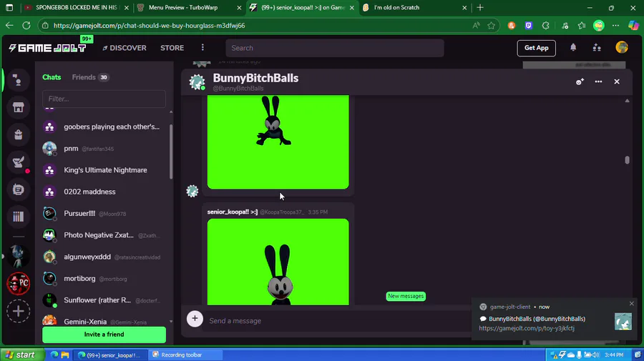Screen dimensions: 644x361
Task: Open the upper green Oswald image
Action: pyautogui.click(x=278, y=142)
